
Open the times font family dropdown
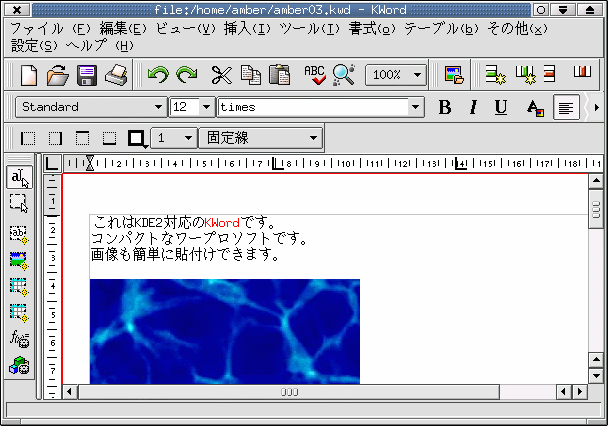[415, 107]
